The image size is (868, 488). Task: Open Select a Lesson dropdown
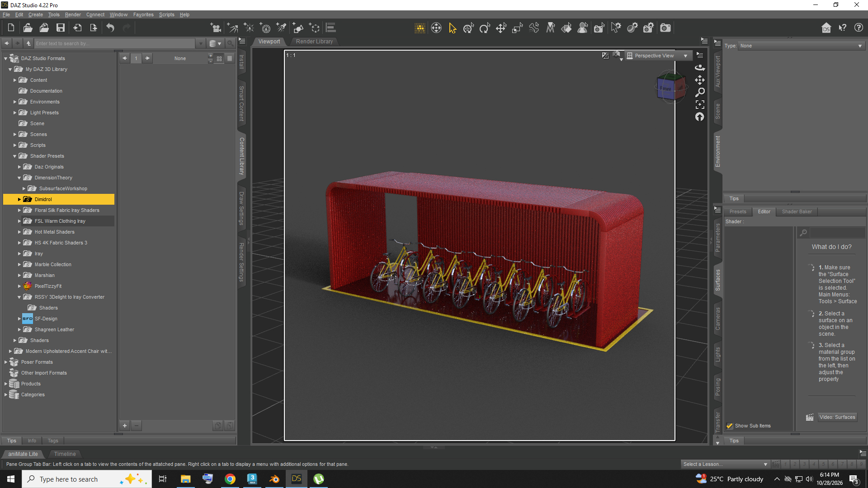click(x=725, y=464)
